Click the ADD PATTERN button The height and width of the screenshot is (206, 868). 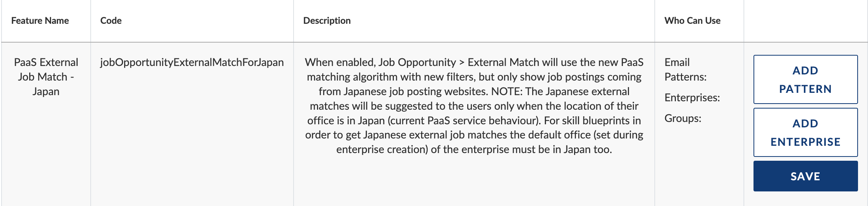805,79
